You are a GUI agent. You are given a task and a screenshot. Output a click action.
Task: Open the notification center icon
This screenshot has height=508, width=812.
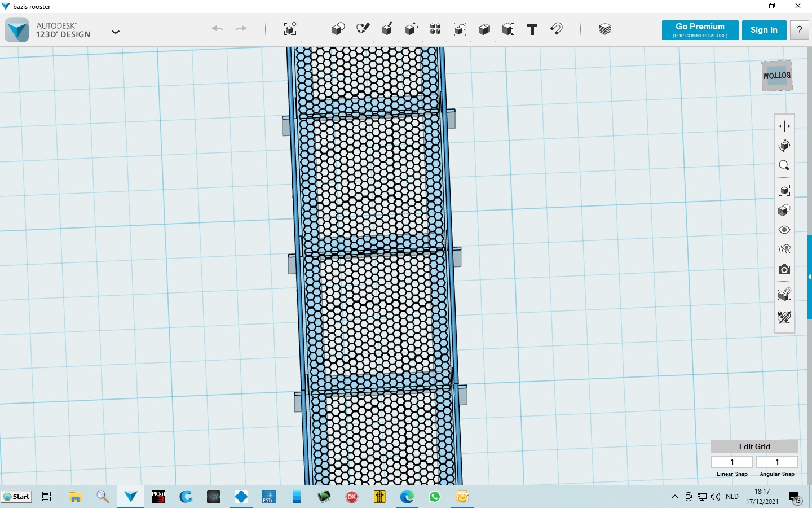795,497
